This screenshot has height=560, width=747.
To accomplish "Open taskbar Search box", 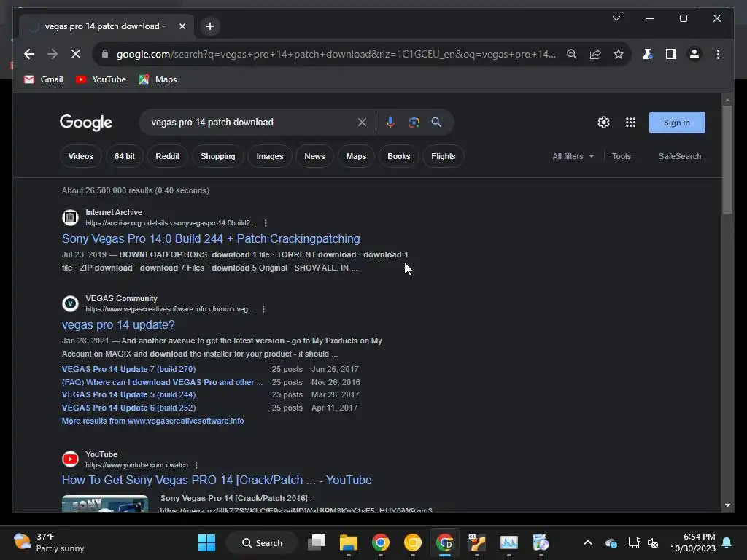I will click(262, 542).
